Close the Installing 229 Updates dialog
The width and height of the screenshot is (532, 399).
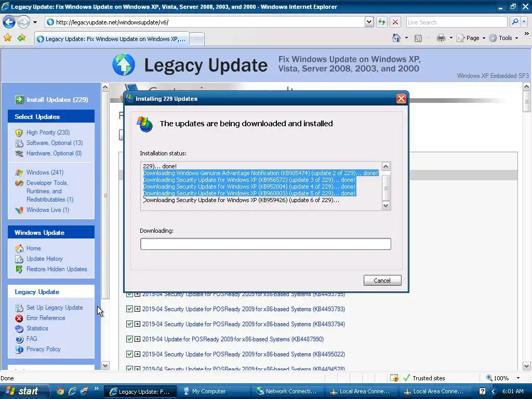401,98
